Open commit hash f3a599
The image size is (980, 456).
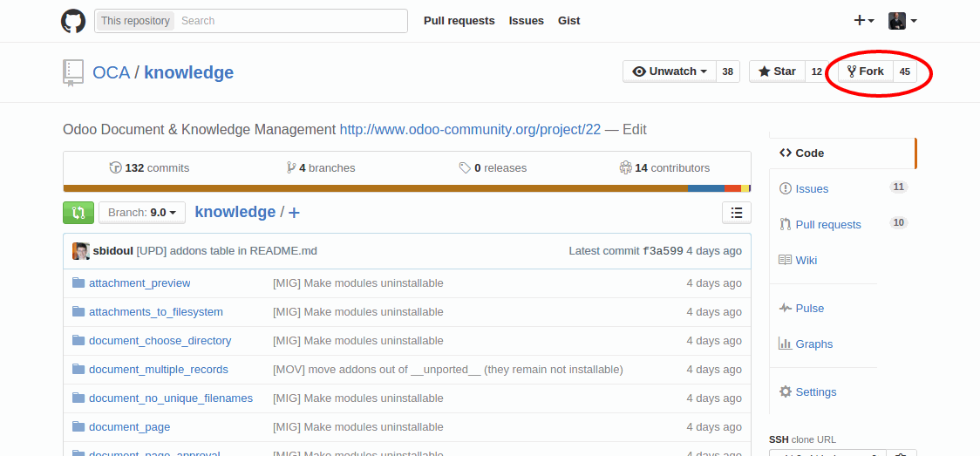(664, 251)
